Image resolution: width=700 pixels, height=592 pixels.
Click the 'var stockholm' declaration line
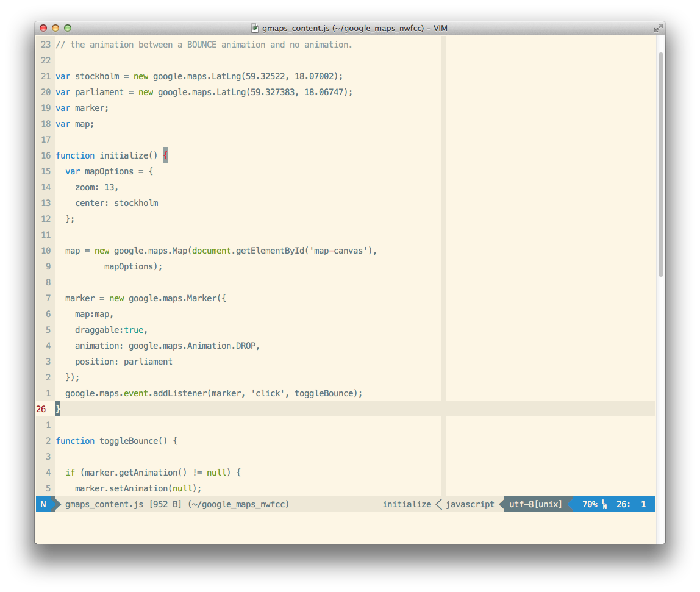tap(199, 76)
